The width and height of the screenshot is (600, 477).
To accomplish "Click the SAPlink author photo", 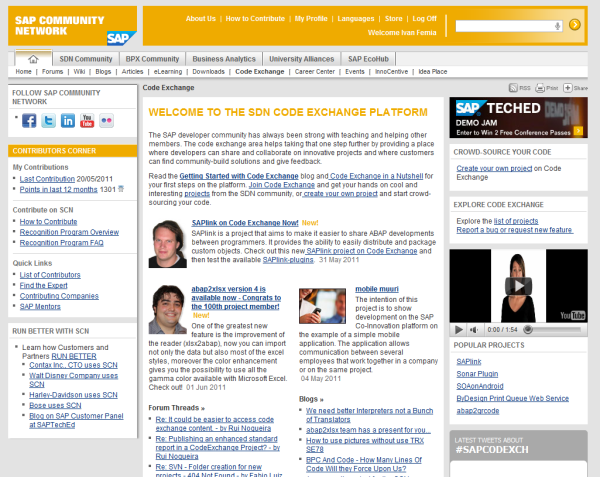I will pyautogui.click(x=168, y=244).
